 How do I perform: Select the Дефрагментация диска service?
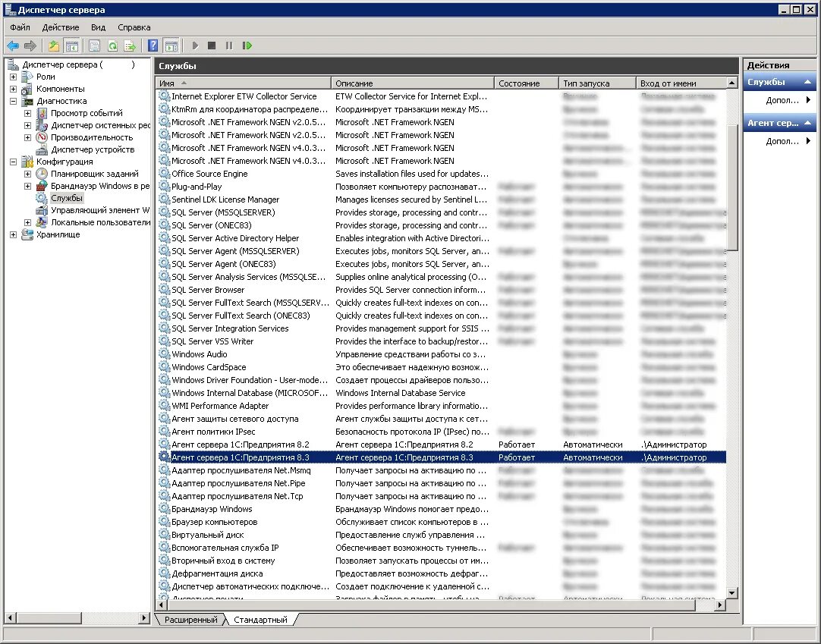click(441, 574)
